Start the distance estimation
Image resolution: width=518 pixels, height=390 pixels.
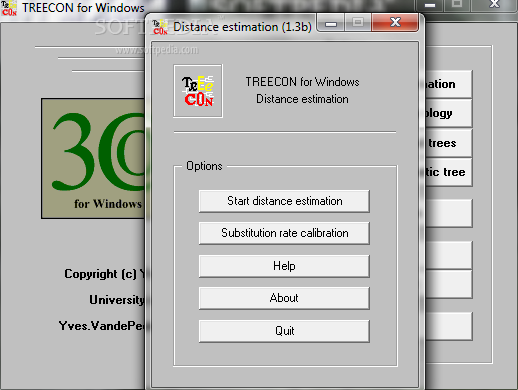[x=284, y=201]
